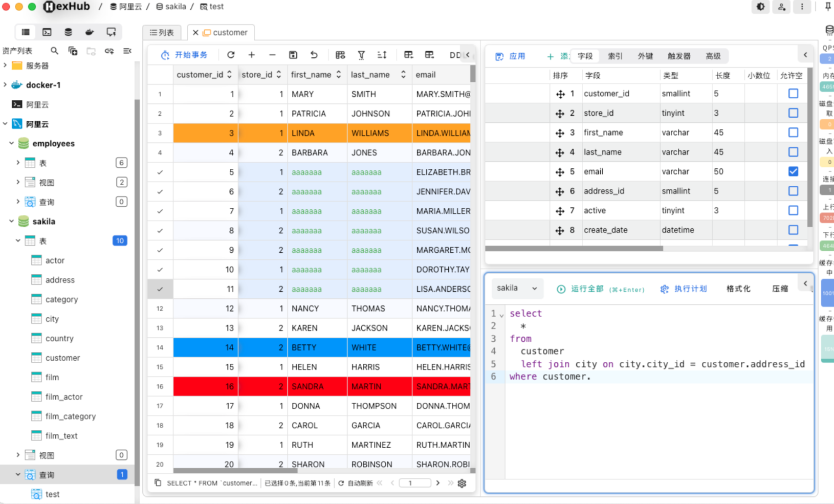Click the undo icon in table toolbar
Viewport: 834px width, 504px height.
314,55
